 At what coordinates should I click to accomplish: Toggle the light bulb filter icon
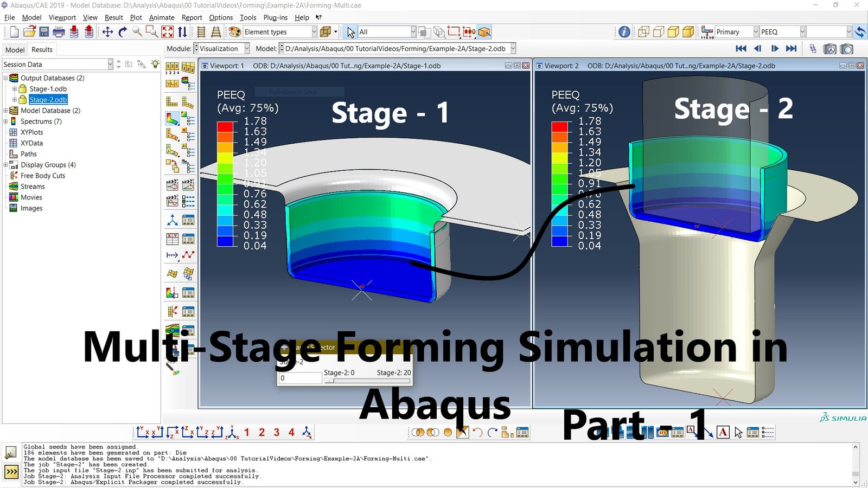point(155,64)
